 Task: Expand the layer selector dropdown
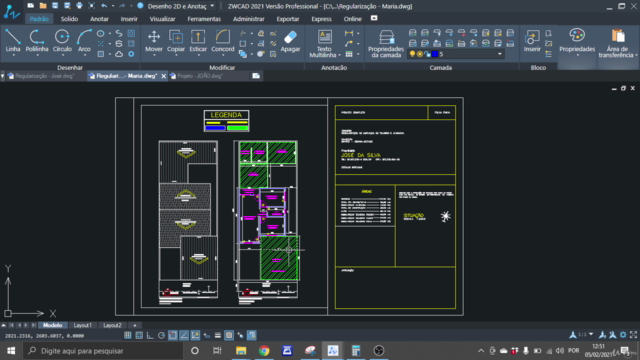click(500, 54)
